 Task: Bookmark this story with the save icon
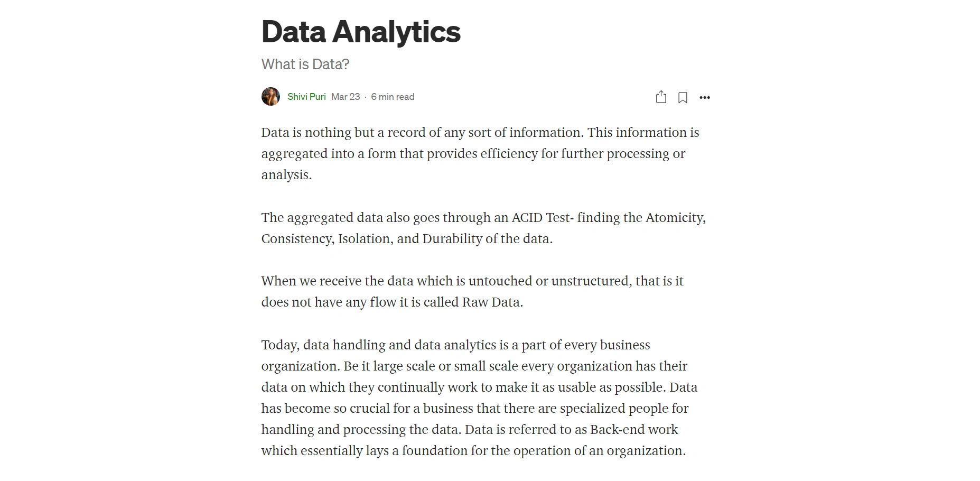click(x=683, y=98)
